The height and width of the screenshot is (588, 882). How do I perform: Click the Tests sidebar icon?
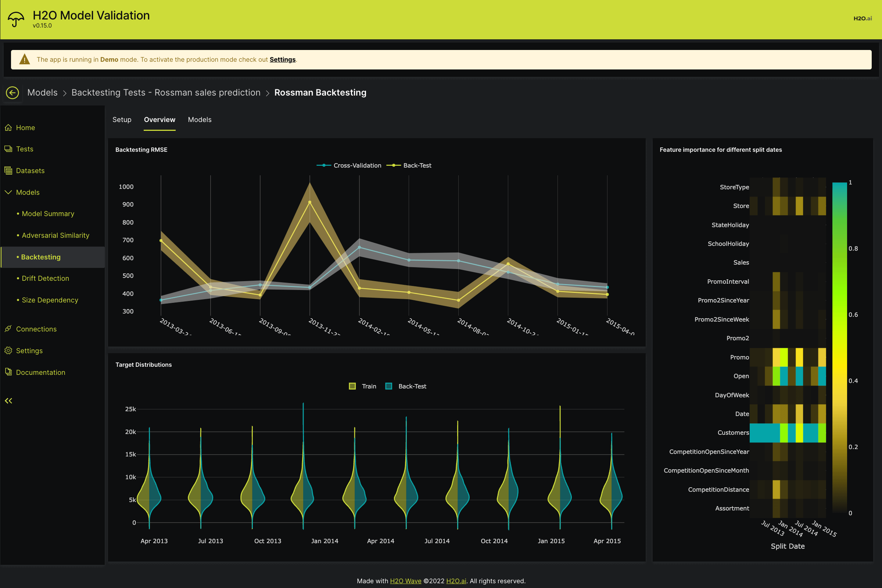click(x=8, y=149)
